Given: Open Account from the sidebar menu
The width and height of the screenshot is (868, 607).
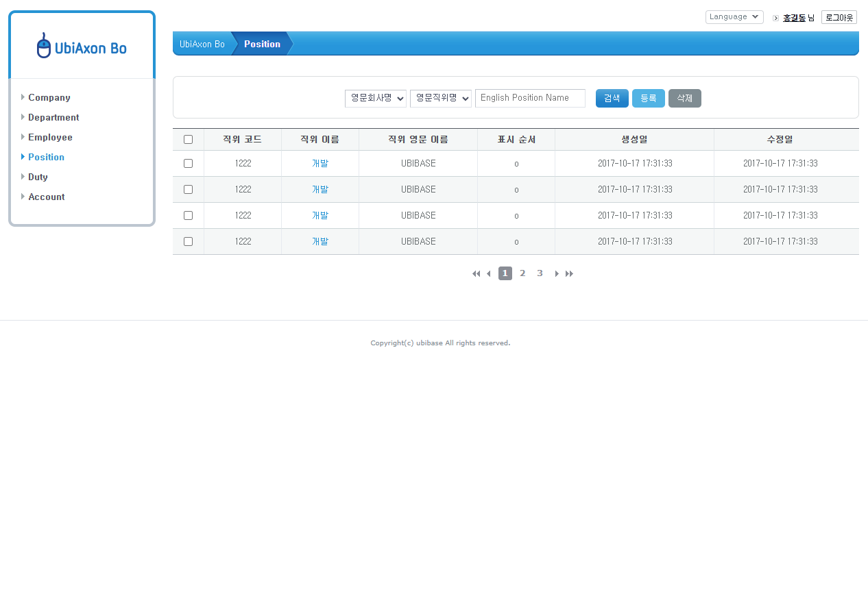Looking at the screenshot, I should [46, 197].
